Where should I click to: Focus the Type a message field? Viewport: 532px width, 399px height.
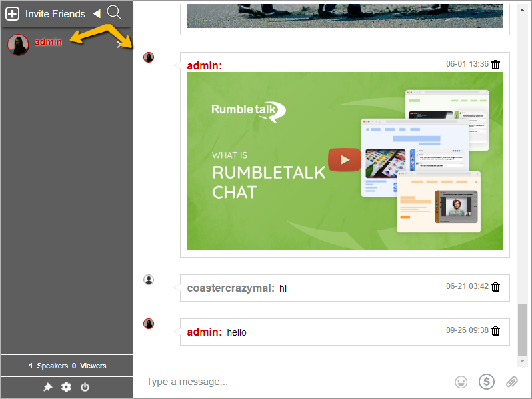[x=295, y=382]
